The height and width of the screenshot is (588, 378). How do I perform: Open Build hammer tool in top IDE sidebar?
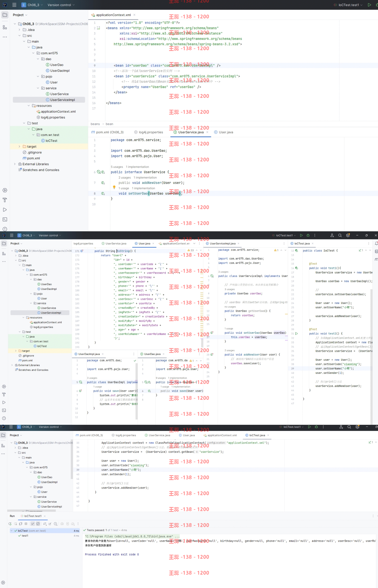coord(5,200)
